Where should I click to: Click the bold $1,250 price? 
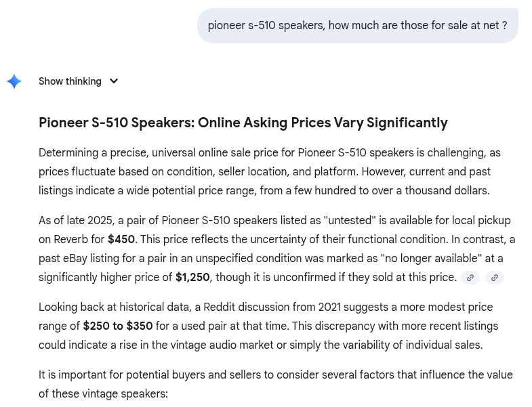192,278
